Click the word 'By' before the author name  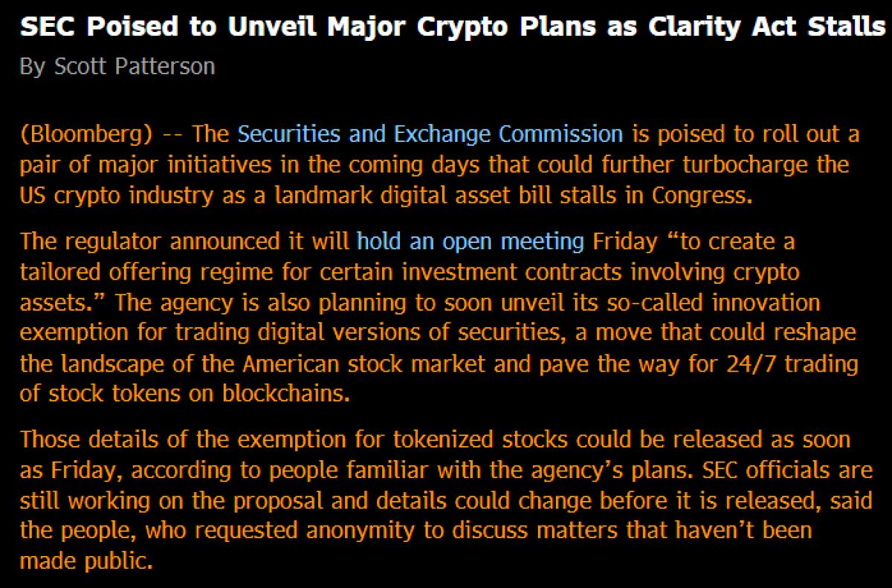(x=32, y=67)
